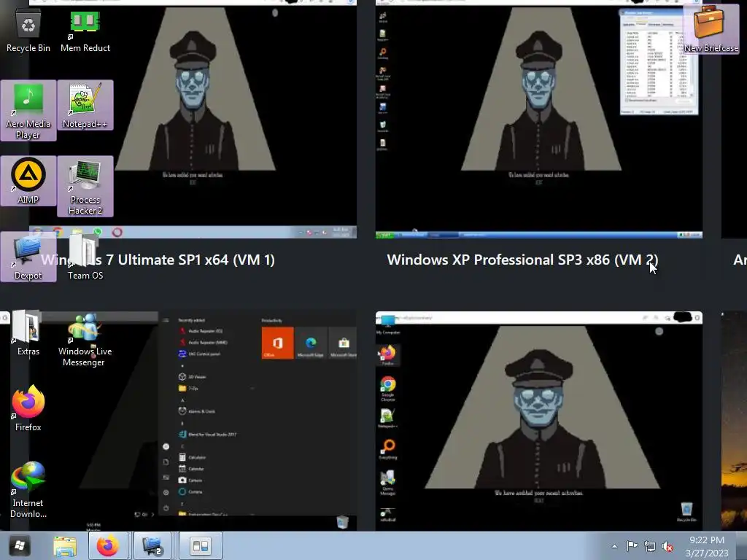747x560 pixels.
Task: Launch Internet Download Manager shortcut
Action: pos(28,489)
